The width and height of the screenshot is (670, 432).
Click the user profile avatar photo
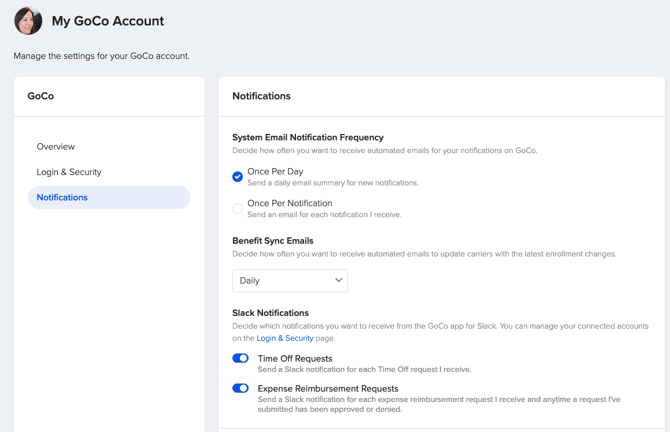28,21
